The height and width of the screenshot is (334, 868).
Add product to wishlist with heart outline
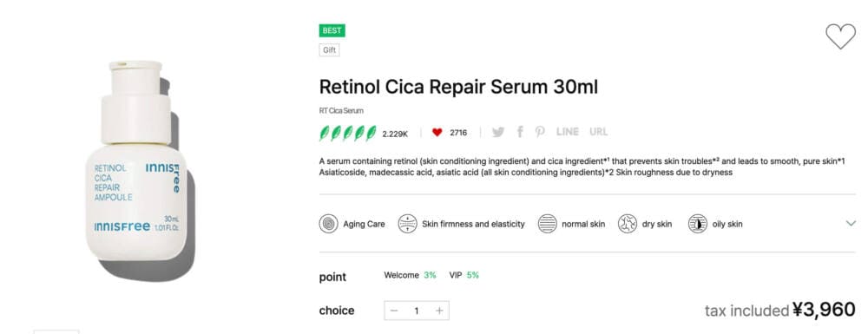coord(840,36)
